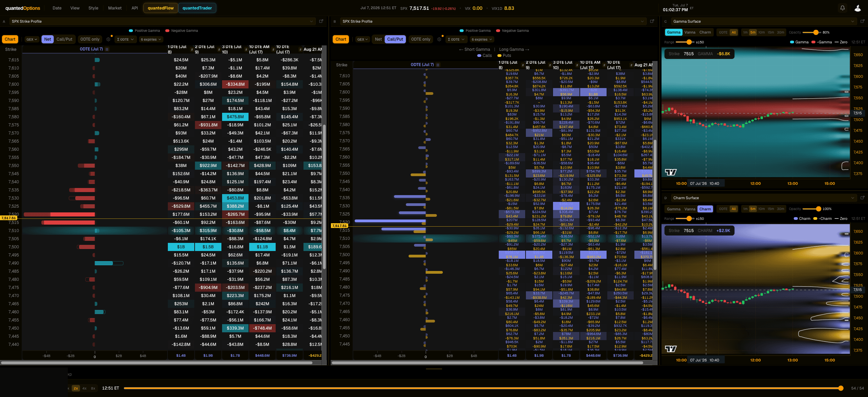Click the # icon beside 2 DTE in panel B
The height and width of the screenshot is (397, 868).
point(550,65)
